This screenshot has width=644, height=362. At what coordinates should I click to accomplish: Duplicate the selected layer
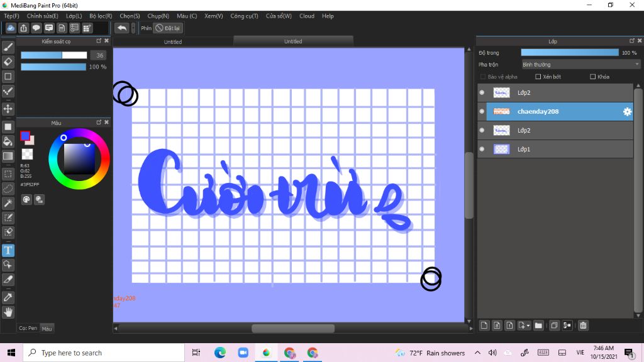coord(554,326)
